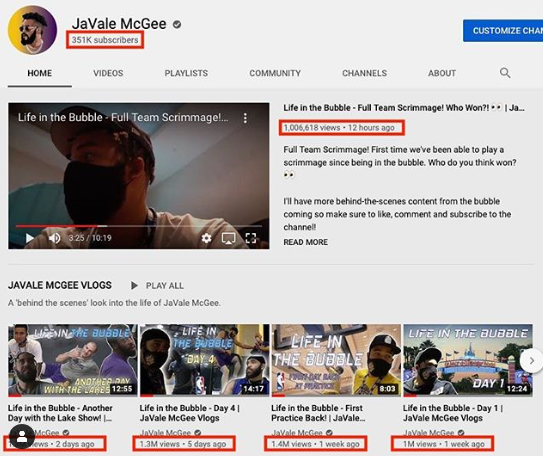Open the Community tab
Screen dimensions: 543x456
click(x=275, y=73)
